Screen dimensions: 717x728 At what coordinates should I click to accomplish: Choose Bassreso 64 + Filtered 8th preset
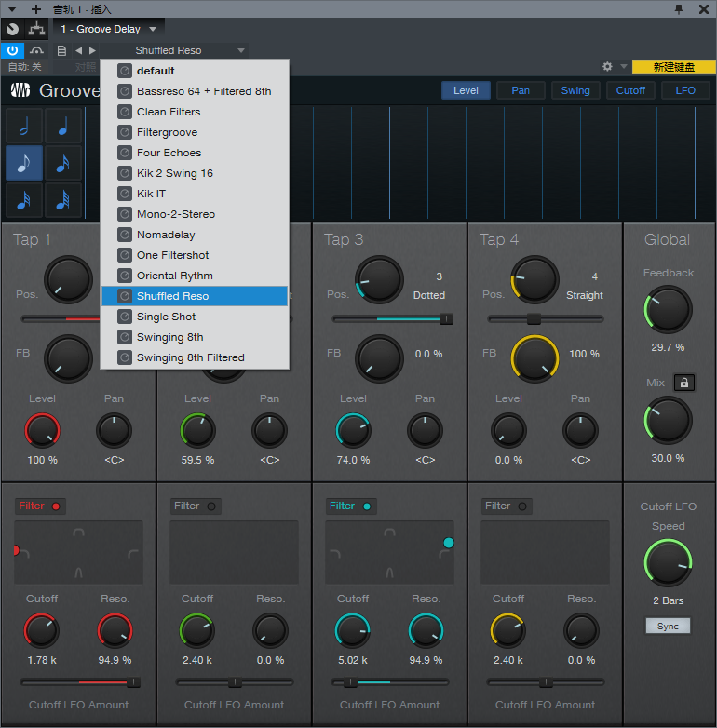click(195, 91)
